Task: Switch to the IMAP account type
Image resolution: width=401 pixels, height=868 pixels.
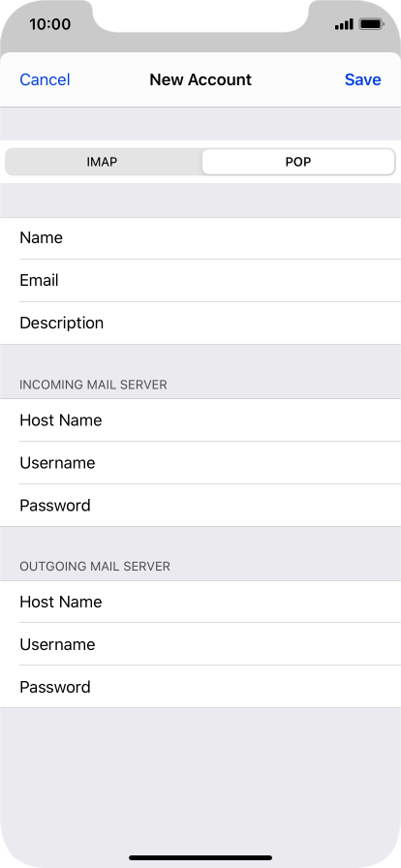Action: pos(102,162)
